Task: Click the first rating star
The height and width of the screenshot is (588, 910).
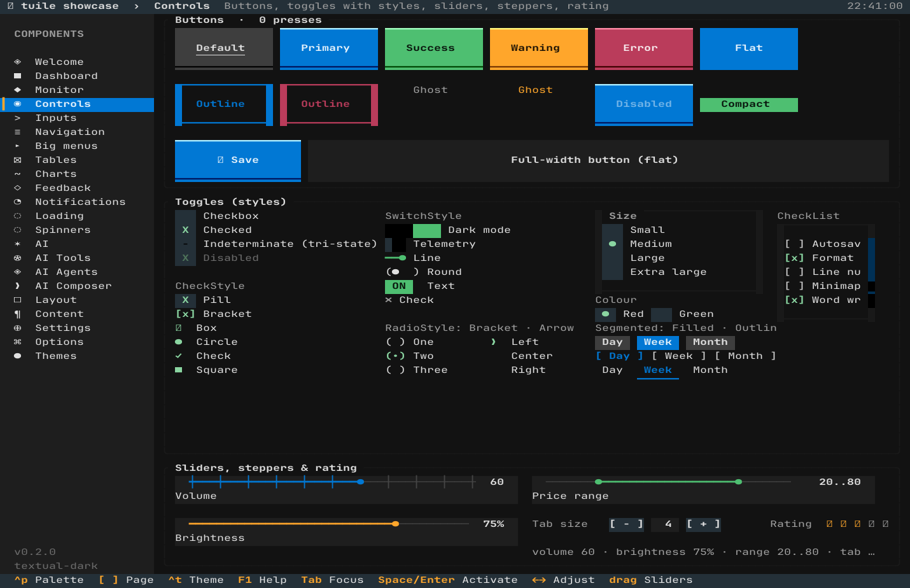Action: (829, 524)
